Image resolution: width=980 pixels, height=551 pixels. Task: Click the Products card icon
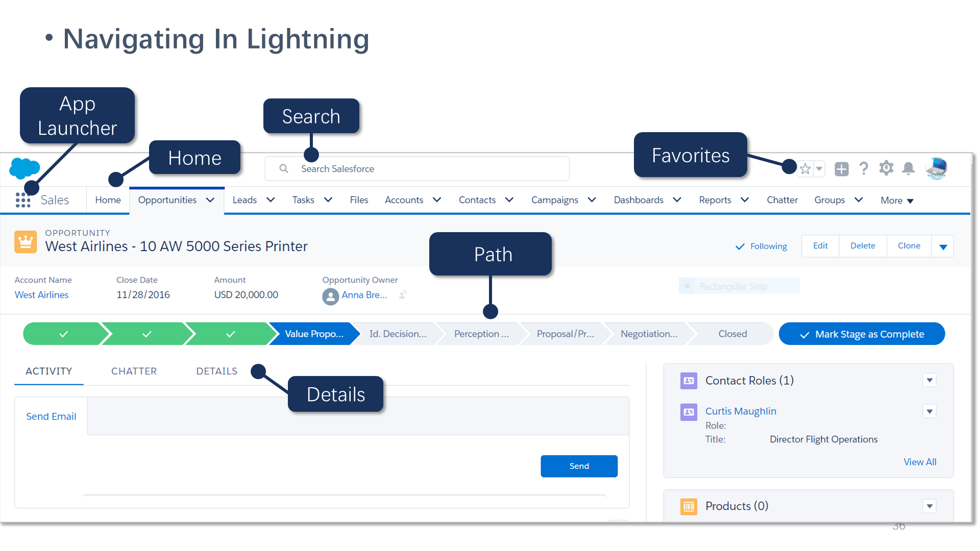pos(689,507)
